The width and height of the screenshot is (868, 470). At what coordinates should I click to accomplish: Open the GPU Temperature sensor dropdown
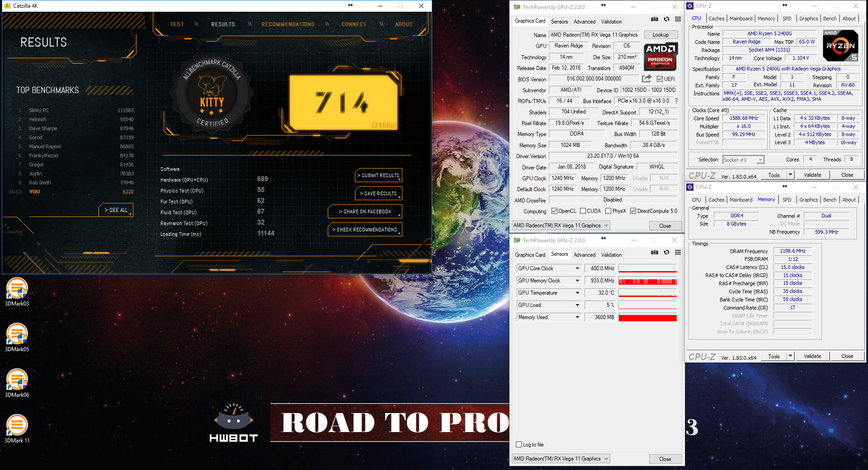(x=577, y=293)
